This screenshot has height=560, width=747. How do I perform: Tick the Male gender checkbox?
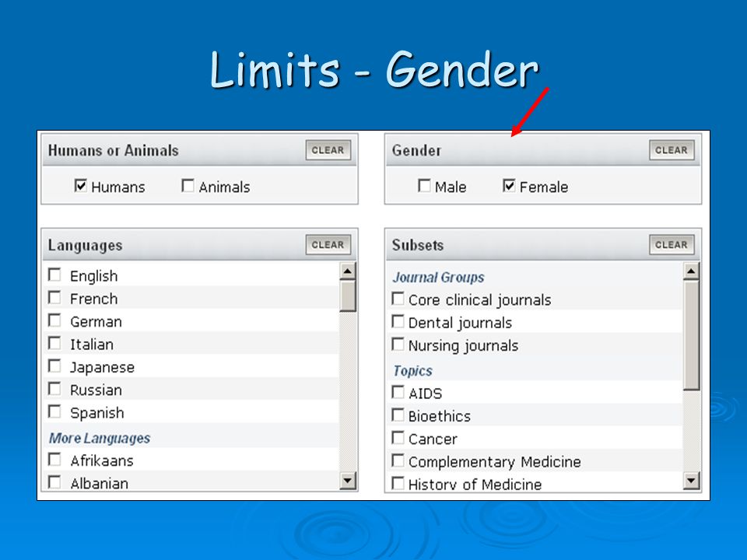pos(424,186)
